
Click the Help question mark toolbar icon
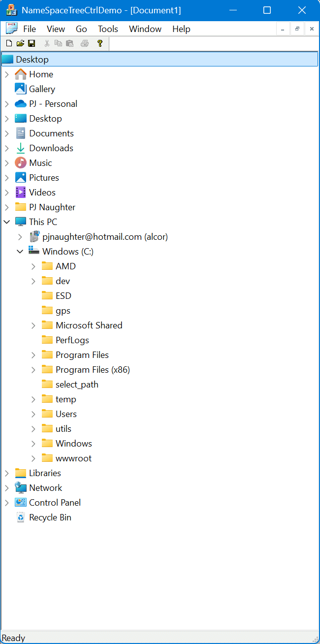pyautogui.click(x=100, y=43)
